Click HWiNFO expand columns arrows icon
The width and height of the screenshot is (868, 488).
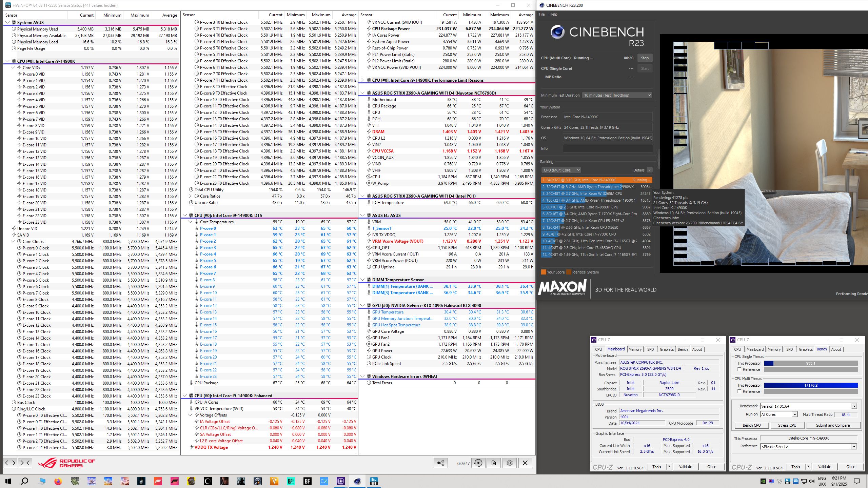point(10,463)
